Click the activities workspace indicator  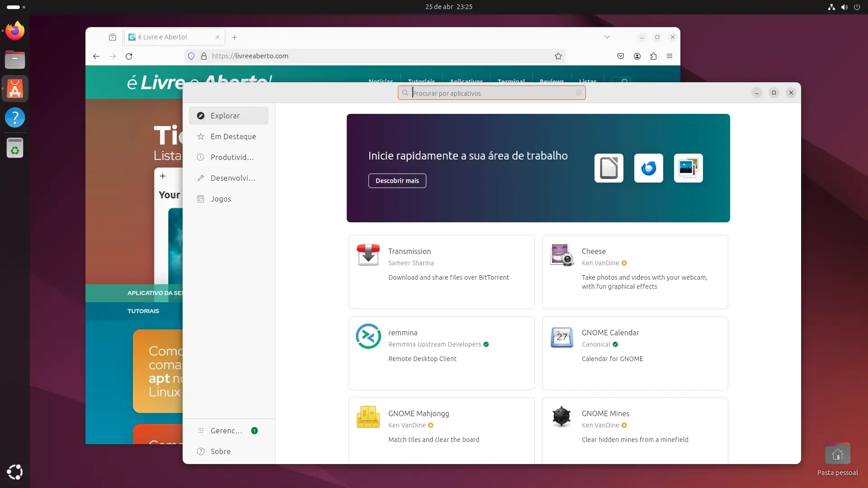tap(16, 7)
